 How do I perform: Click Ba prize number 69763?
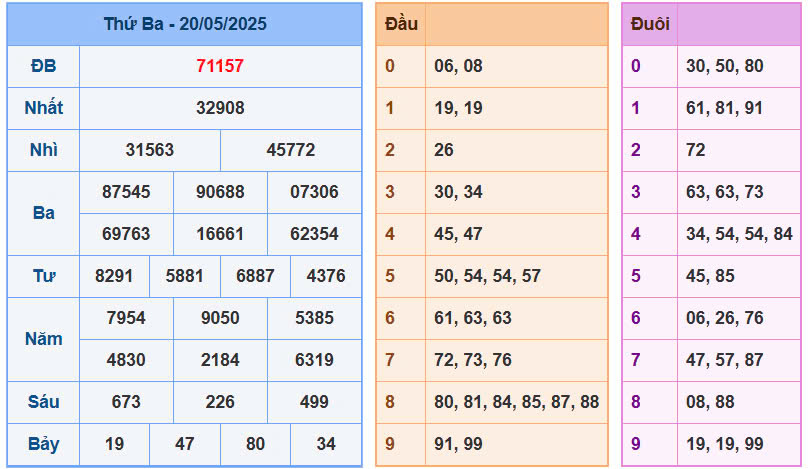[x=126, y=234]
